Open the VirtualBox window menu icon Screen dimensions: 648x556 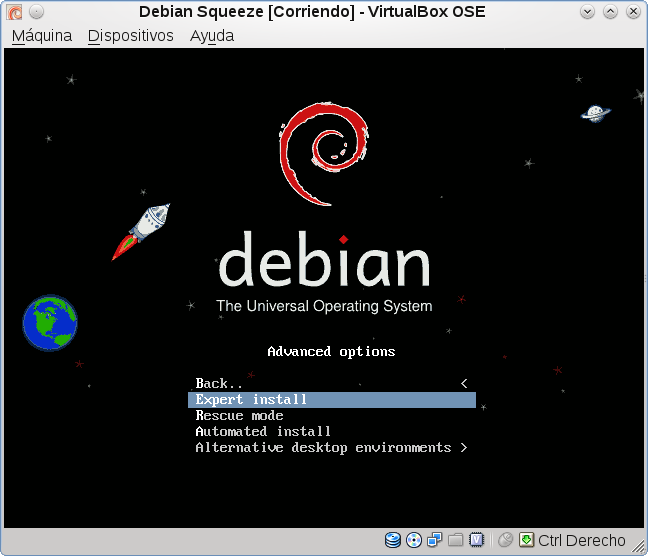tap(14, 12)
